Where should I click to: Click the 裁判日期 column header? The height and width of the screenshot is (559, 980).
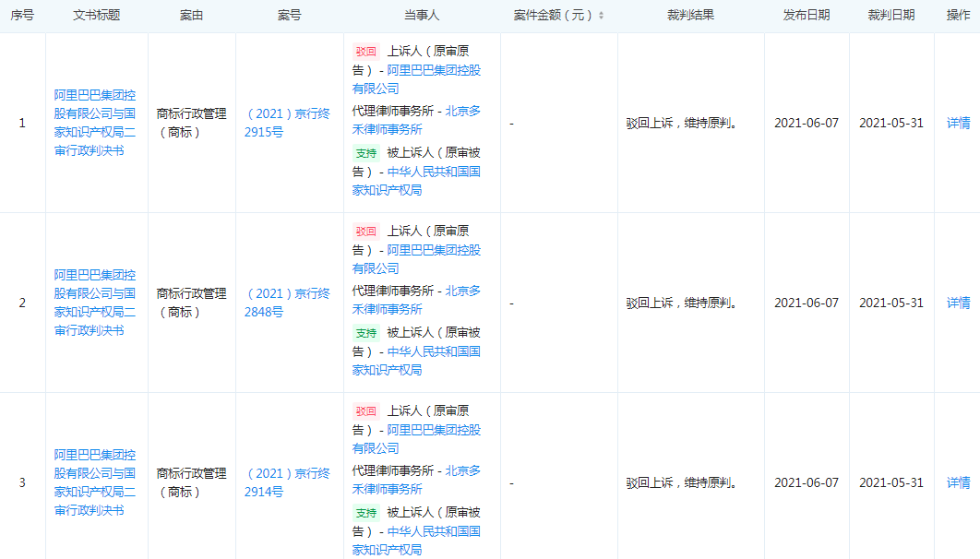[891, 16]
